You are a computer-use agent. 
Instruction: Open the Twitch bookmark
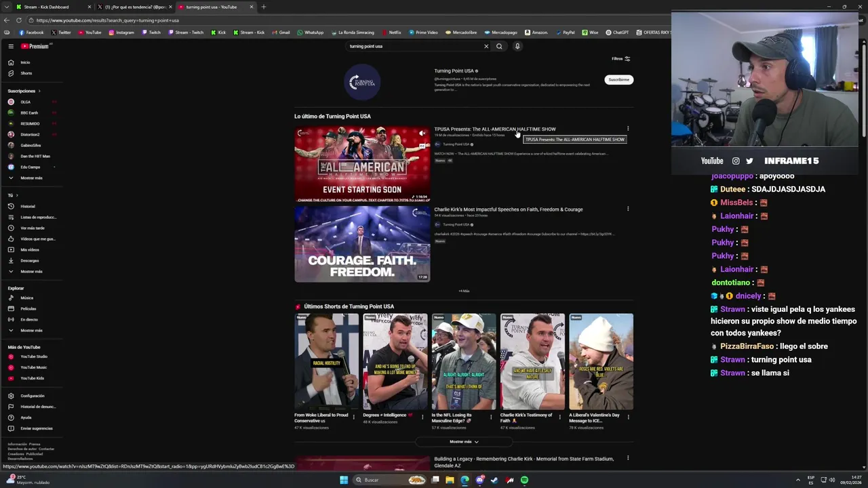point(151,33)
